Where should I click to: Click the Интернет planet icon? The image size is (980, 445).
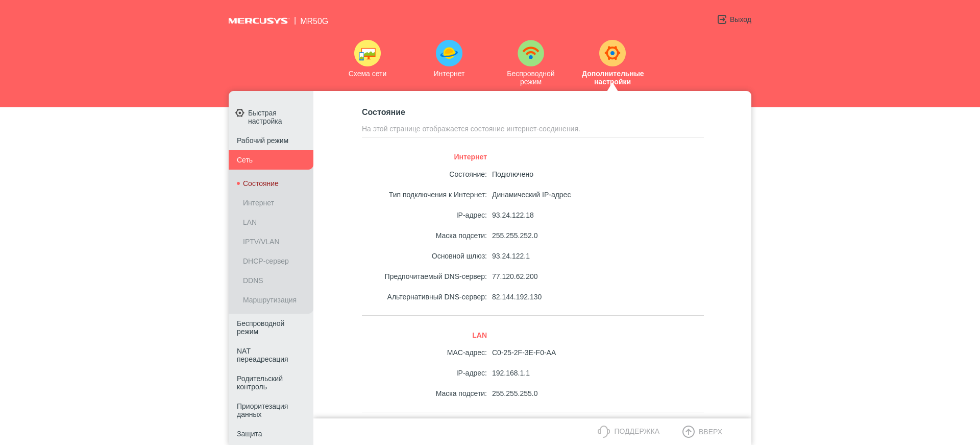coord(449,53)
